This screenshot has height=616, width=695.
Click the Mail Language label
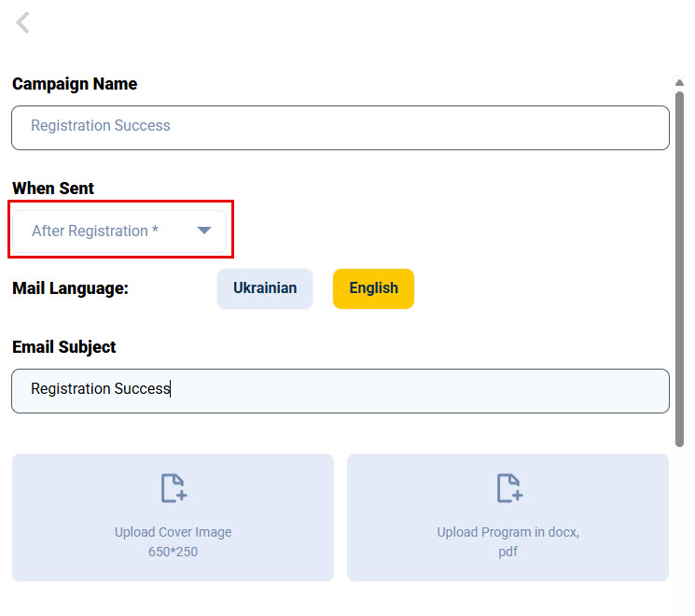70,288
